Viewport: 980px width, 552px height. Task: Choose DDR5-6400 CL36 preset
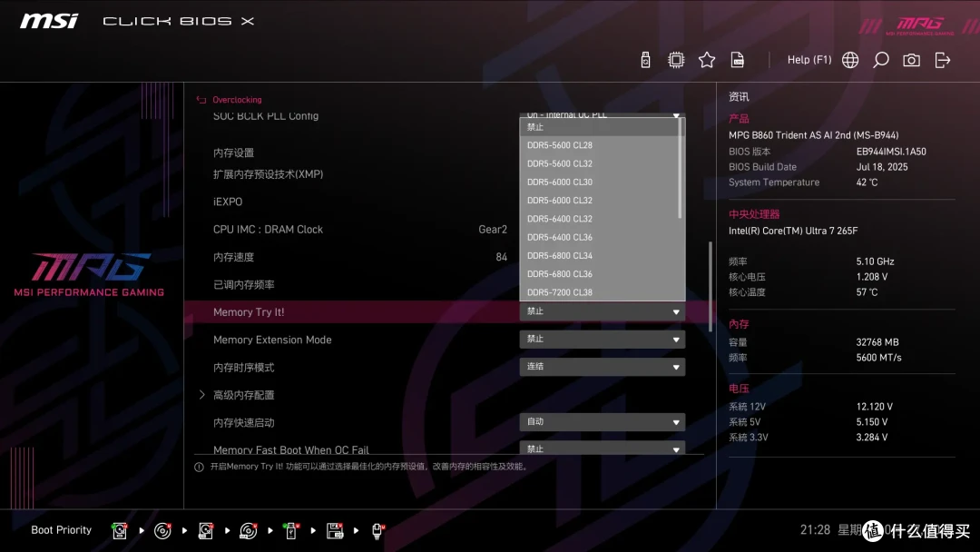[600, 238]
